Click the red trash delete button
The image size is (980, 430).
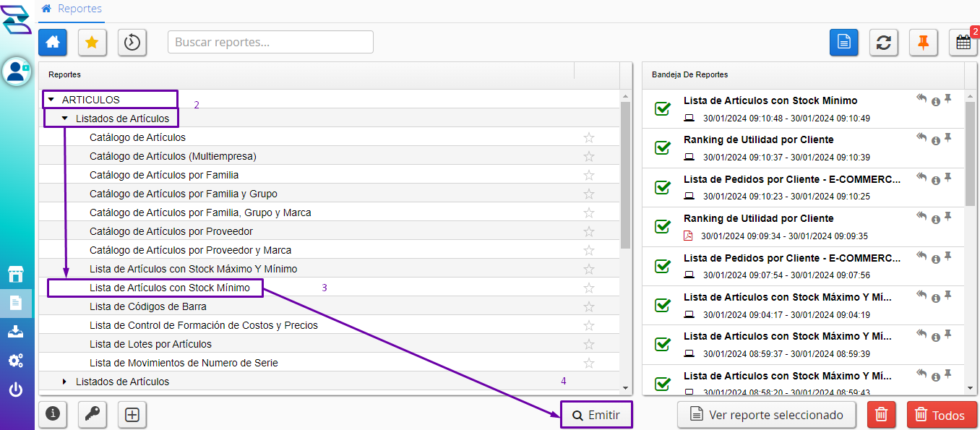881,415
